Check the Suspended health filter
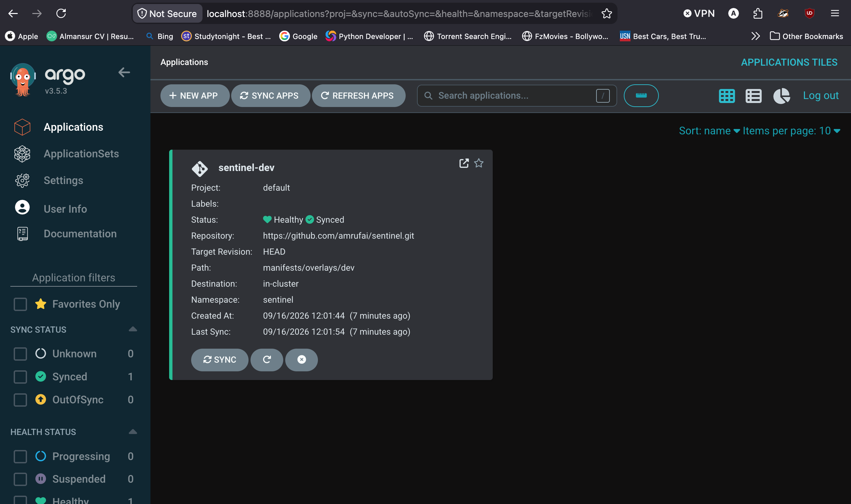The image size is (851, 504). 20,479
